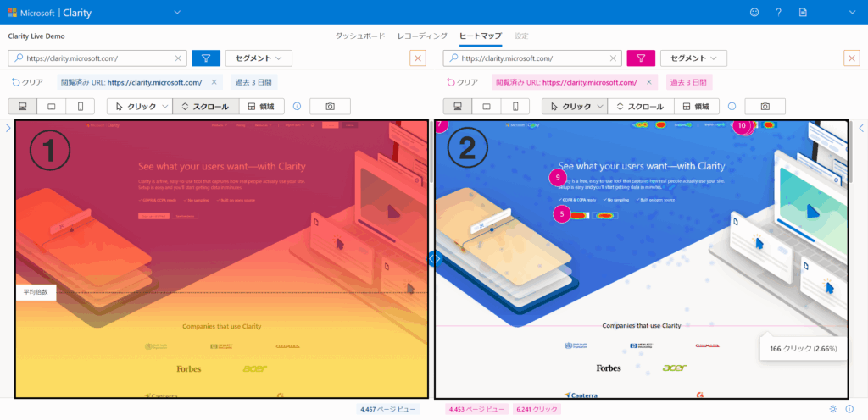The height and width of the screenshot is (420, 868).
Task: Click the pink filter funnel button
Action: point(641,58)
